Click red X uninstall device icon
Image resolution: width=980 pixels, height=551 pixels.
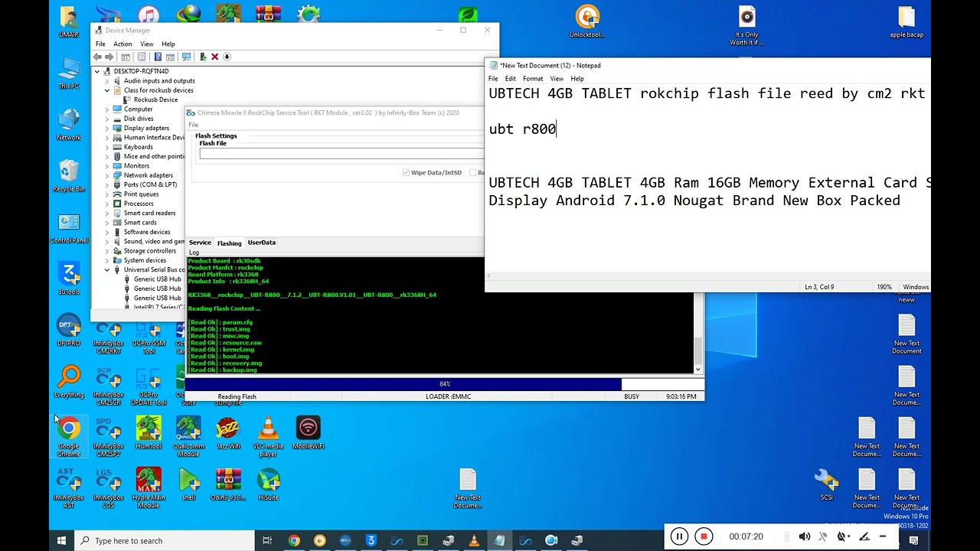(x=215, y=57)
